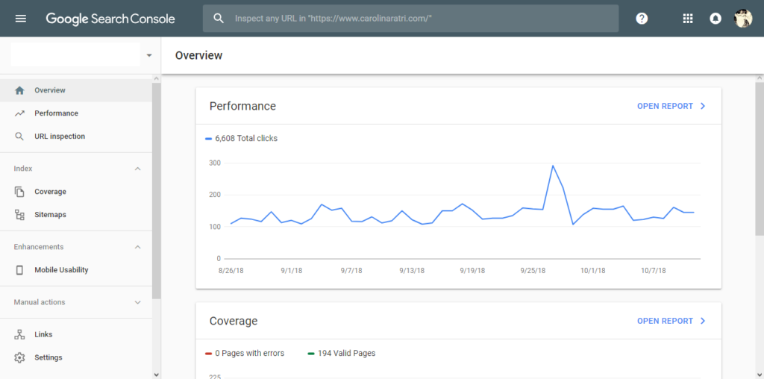Open Mobile Usability report
Image resolution: width=764 pixels, height=379 pixels.
(76, 270)
